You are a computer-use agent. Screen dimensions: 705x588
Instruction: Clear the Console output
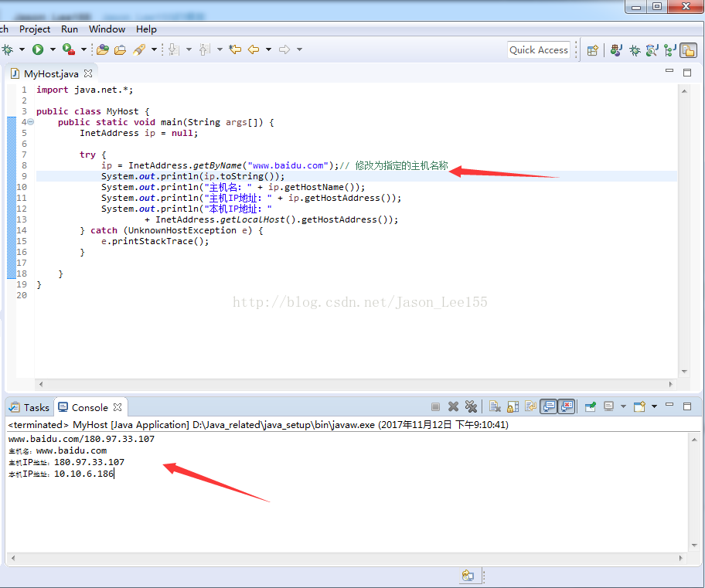[495, 407]
